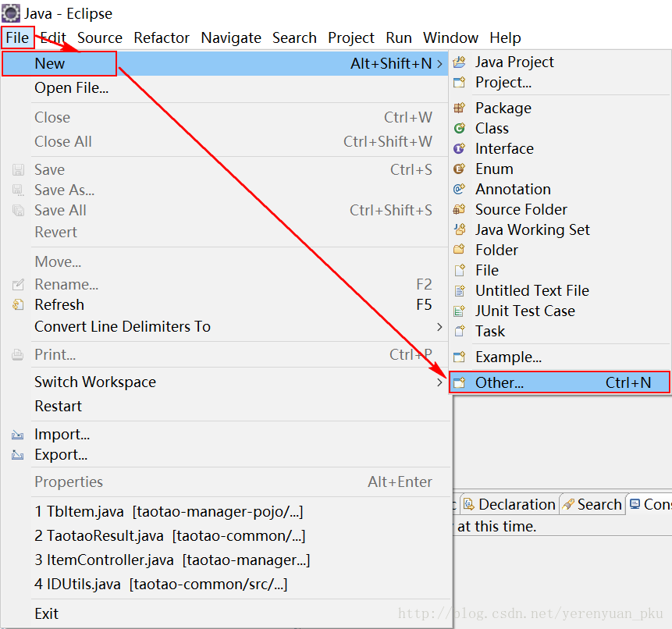The width and height of the screenshot is (672, 629).
Task: Click the Project... wizard icon
Action: (x=460, y=82)
